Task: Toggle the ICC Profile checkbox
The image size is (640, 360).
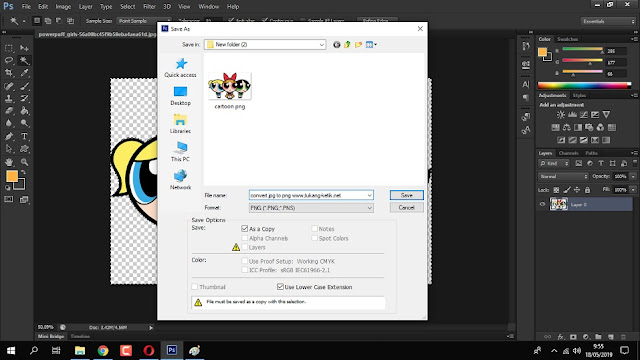Action: tap(244, 270)
